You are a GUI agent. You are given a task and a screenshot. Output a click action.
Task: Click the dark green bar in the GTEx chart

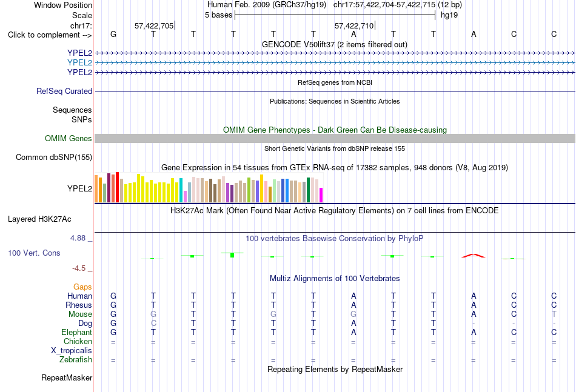(308, 190)
